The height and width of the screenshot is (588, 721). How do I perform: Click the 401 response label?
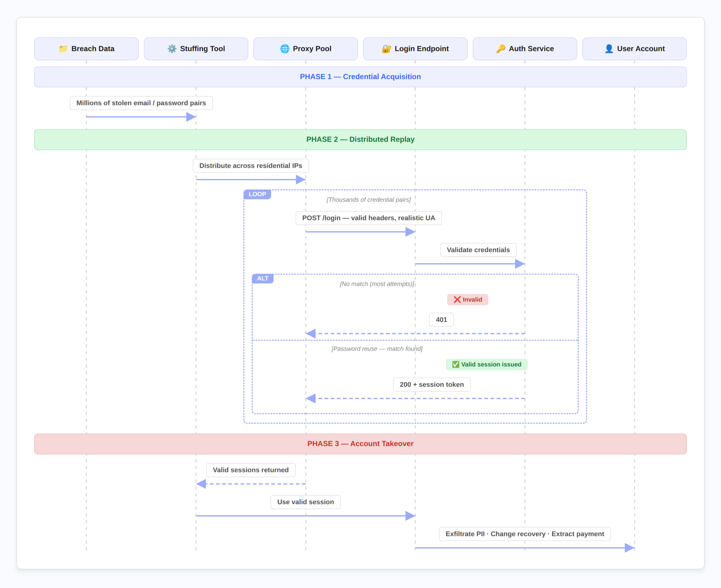coord(441,320)
